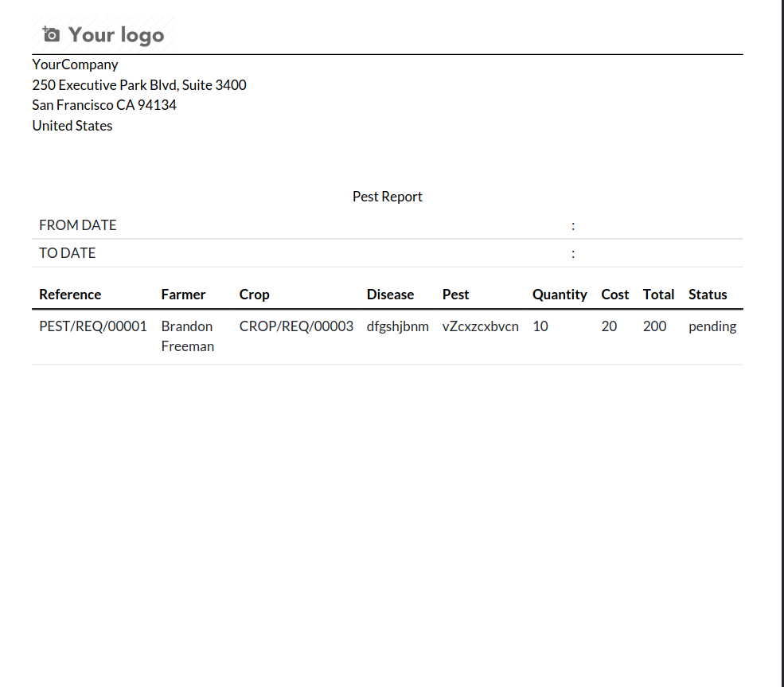The height and width of the screenshot is (687, 784).
Task: Click the Pest Report title
Action: [x=387, y=197]
